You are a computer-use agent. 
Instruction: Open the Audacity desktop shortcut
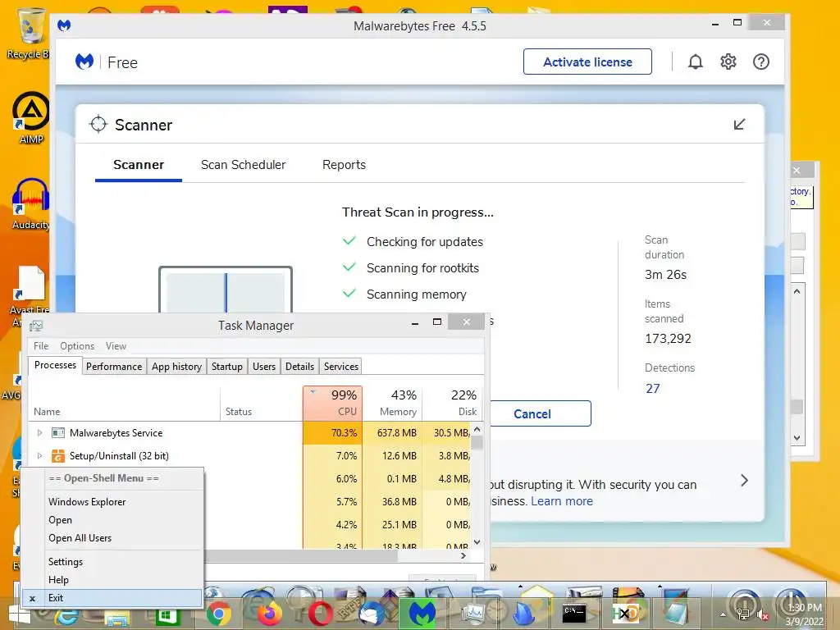(x=31, y=203)
